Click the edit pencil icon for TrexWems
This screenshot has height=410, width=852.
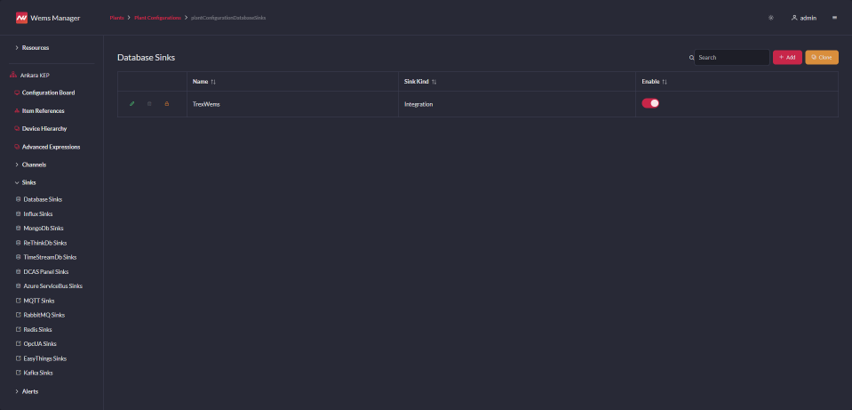(x=132, y=104)
